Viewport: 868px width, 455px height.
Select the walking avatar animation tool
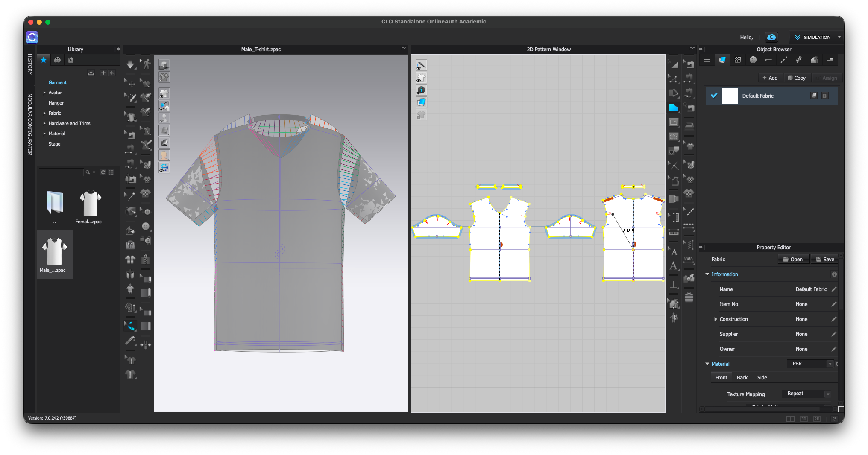coord(147,64)
